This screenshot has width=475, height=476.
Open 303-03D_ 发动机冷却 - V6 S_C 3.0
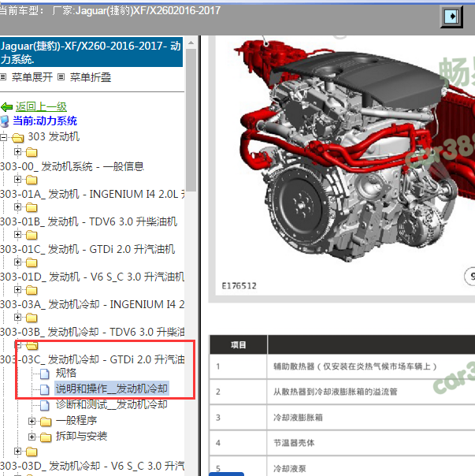pyautogui.click(x=92, y=466)
